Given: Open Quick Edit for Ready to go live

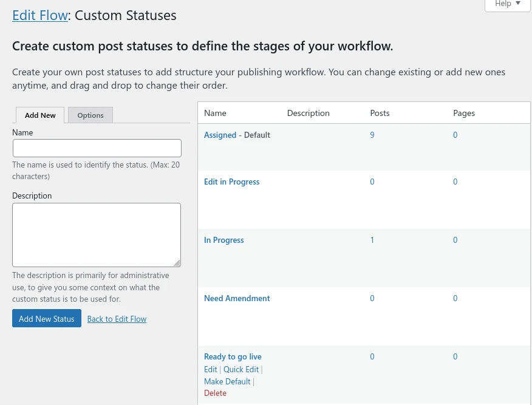Looking at the screenshot, I should pyautogui.click(x=240, y=369).
